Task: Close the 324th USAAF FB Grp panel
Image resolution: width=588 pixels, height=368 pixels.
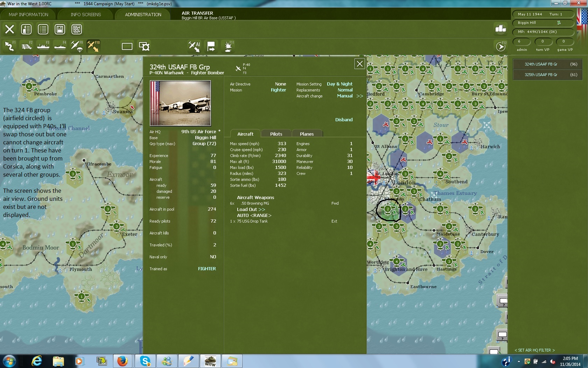Action: pyautogui.click(x=359, y=64)
